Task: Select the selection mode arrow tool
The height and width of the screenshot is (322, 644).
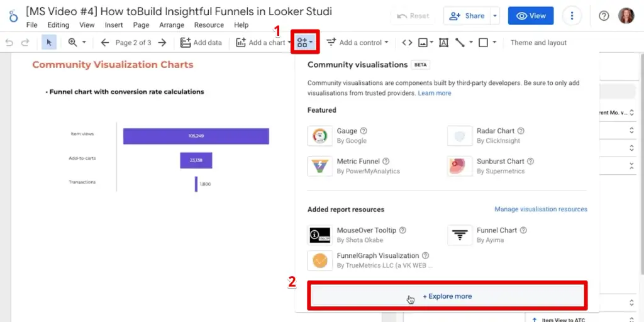Action: (48, 43)
